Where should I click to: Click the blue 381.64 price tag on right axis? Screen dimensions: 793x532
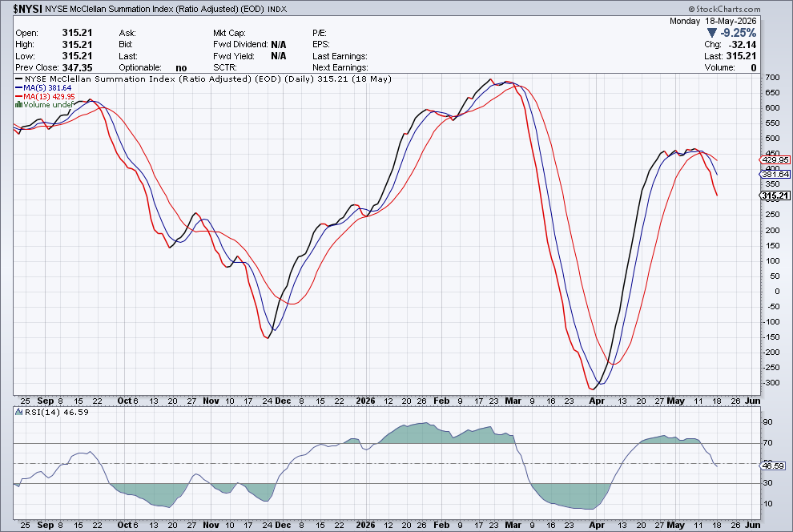tap(775, 174)
